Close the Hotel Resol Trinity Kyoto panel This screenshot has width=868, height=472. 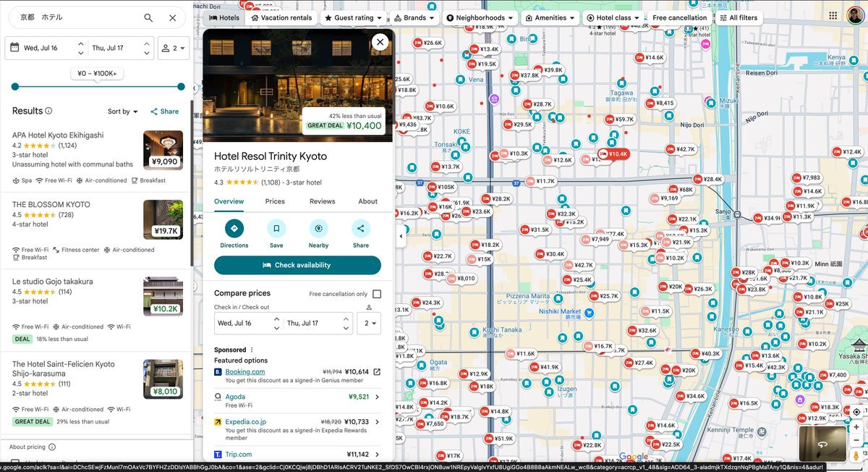[380, 42]
